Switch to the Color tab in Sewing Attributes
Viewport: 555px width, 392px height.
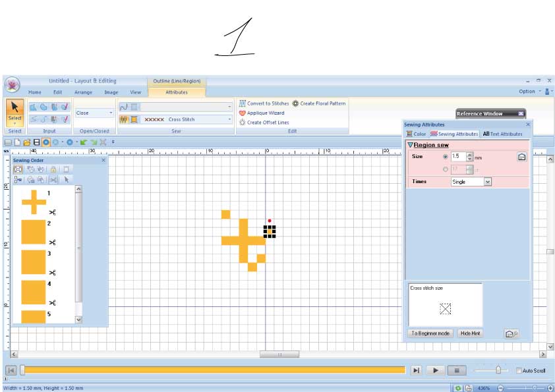click(417, 134)
